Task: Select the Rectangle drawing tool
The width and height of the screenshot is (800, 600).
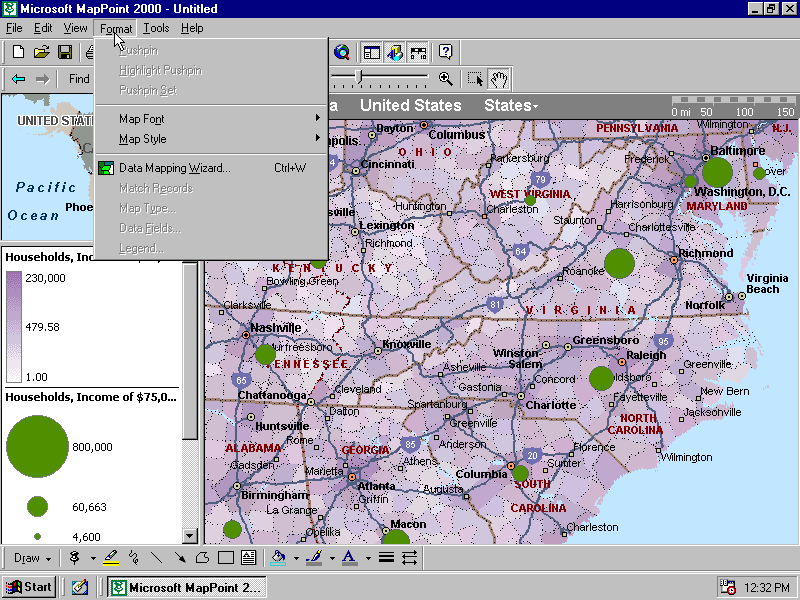Action: click(226, 558)
